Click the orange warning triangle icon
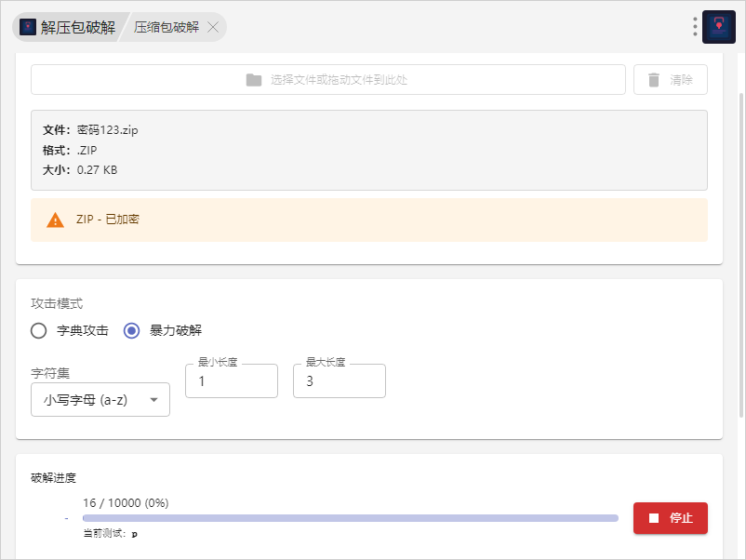746x560 pixels. [x=55, y=220]
